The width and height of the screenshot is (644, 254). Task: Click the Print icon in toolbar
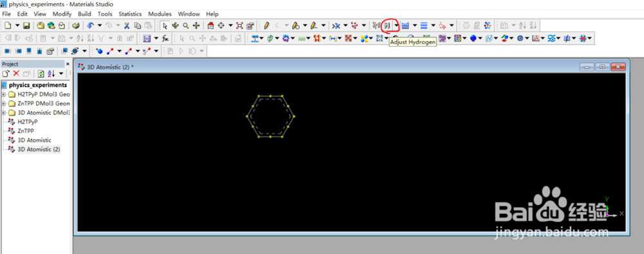point(76,26)
